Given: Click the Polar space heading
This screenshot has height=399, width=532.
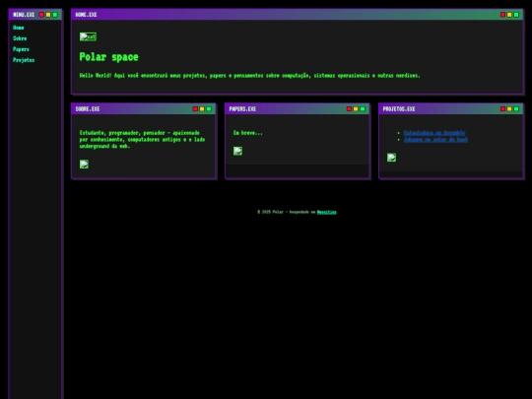Looking at the screenshot, I should pos(109,57).
